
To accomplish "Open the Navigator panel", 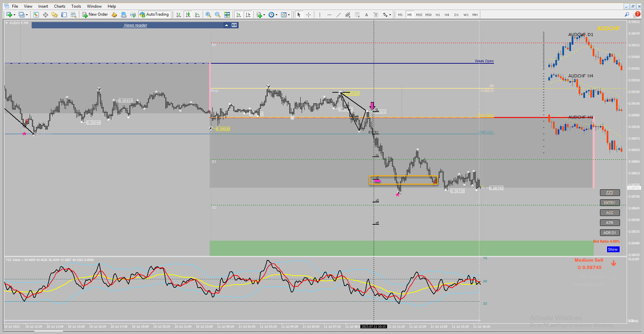I will [x=55, y=15].
